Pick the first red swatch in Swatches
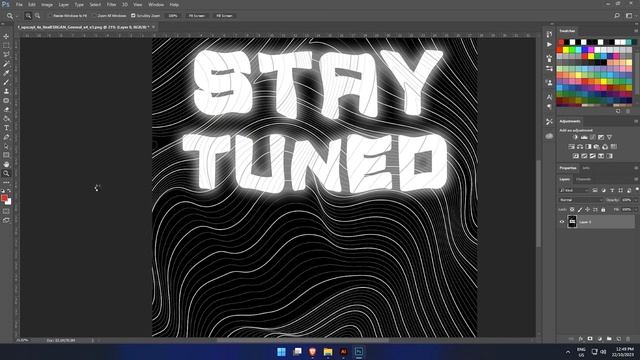Viewport: 640px width, 360px height. 562,42
